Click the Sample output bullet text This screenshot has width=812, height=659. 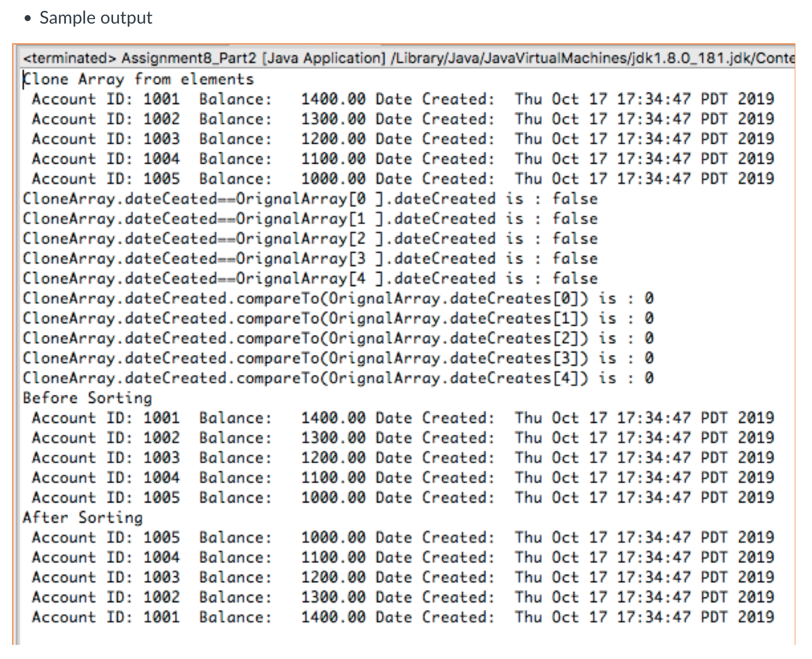tap(95, 17)
